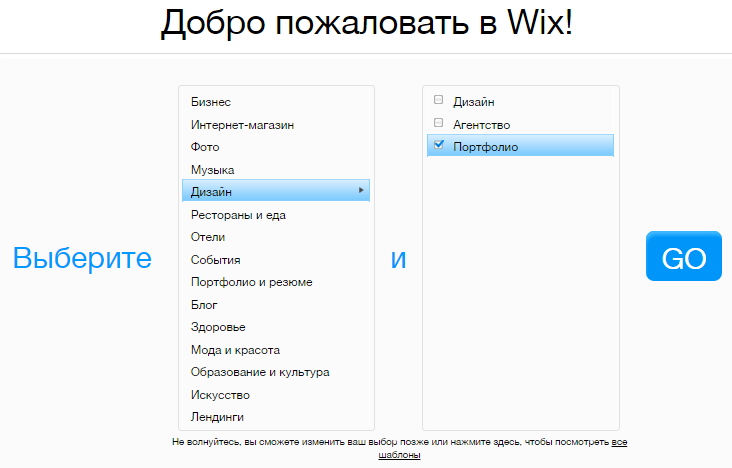Select the Здоровье category
Image resolution: width=732 pixels, height=468 pixels.
(x=276, y=327)
